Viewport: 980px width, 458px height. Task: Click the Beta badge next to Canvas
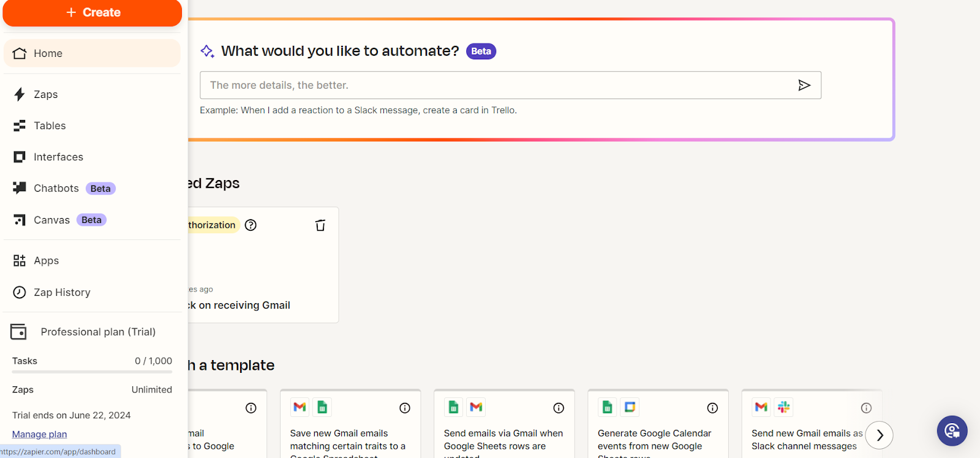pyautogui.click(x=91, y=220)
